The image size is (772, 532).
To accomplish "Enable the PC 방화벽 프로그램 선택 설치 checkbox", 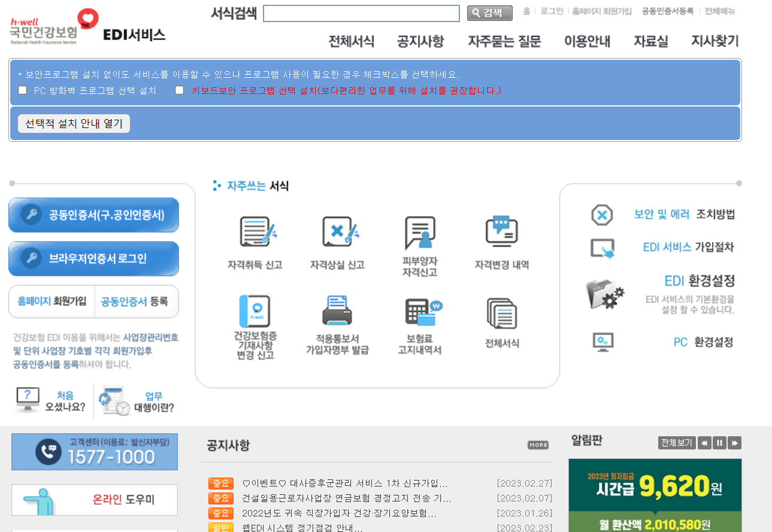I will coord(22,90).
